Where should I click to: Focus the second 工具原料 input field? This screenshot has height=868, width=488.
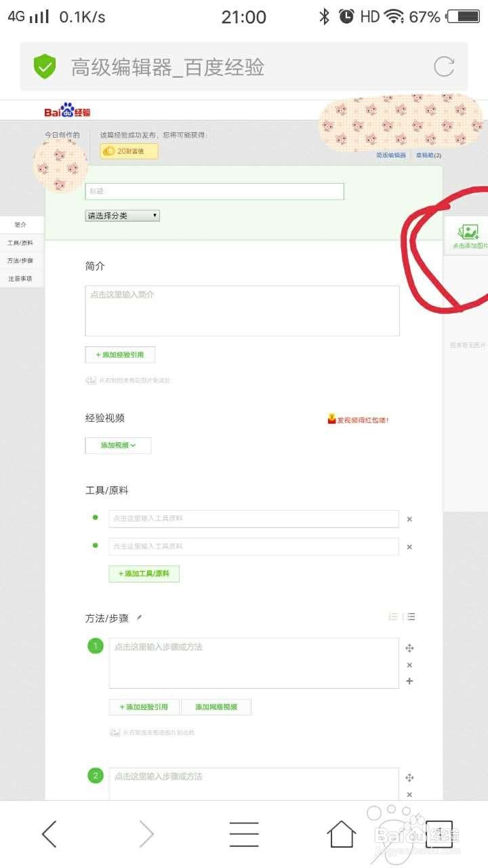tap(253, 547)
